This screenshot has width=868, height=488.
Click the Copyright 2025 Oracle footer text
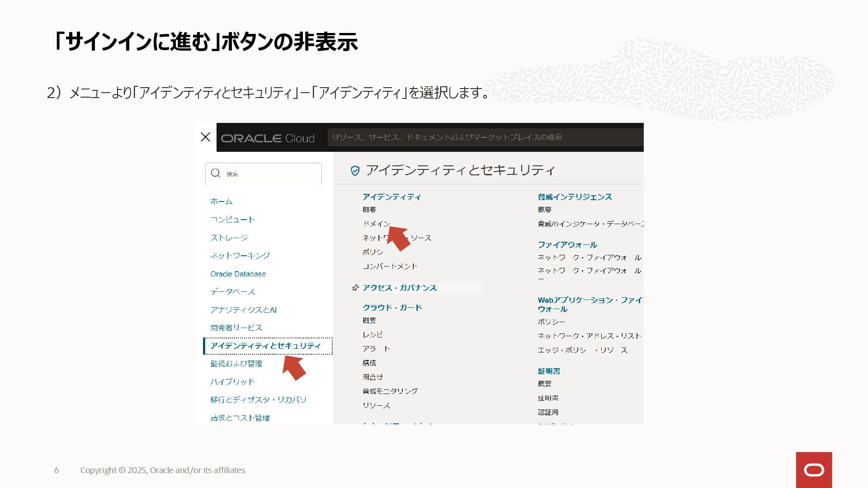click(x=163, y=470)
